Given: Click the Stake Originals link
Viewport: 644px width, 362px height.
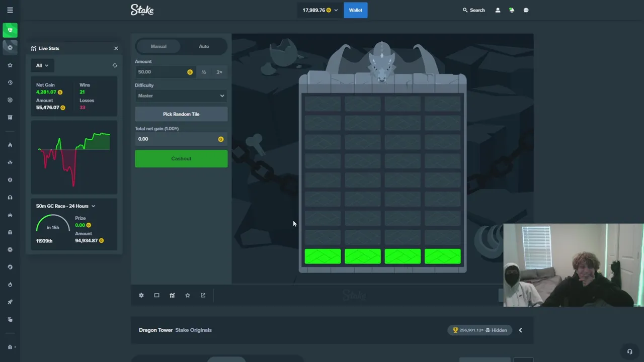Looking at the screenshot, I should point(193,330).
